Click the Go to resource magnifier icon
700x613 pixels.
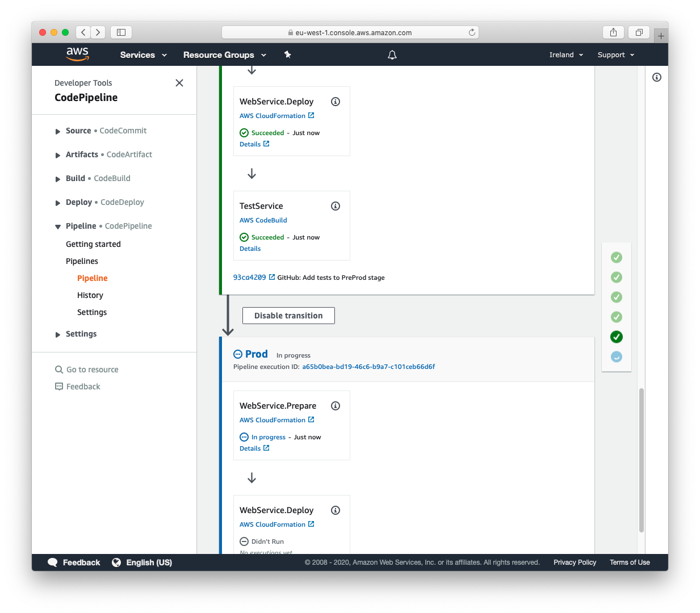(x=58, y=370)
